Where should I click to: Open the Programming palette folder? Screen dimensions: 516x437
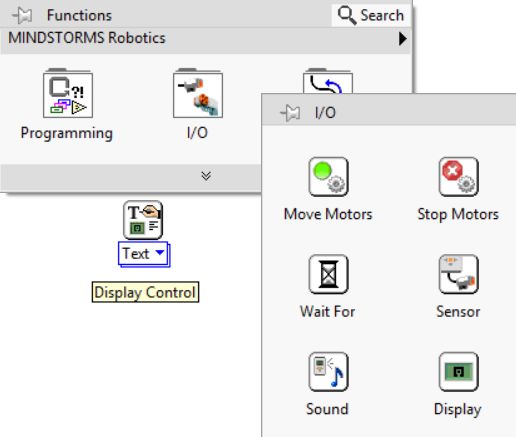[68, 93]
